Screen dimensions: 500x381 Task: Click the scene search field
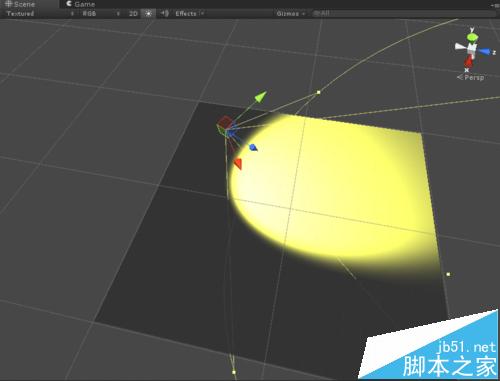tap(403, 13)
